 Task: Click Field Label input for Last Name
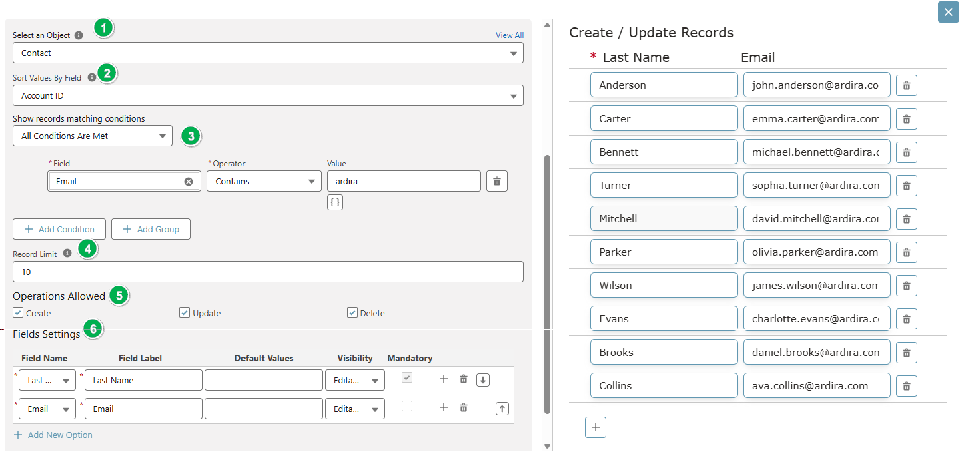(143, 380)
